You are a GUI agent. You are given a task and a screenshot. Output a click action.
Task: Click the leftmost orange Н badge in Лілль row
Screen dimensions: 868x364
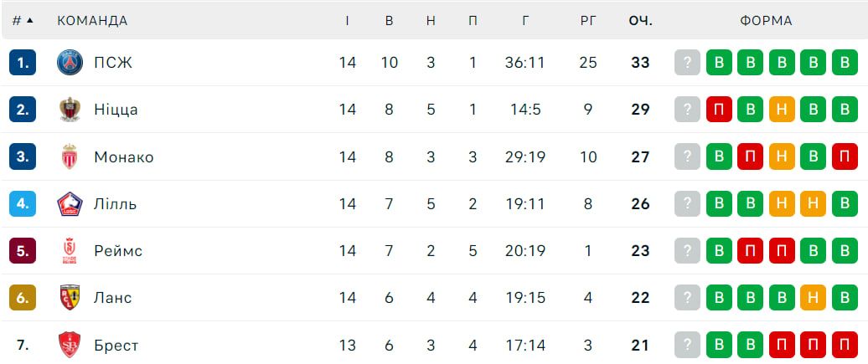tap(782, 203)
